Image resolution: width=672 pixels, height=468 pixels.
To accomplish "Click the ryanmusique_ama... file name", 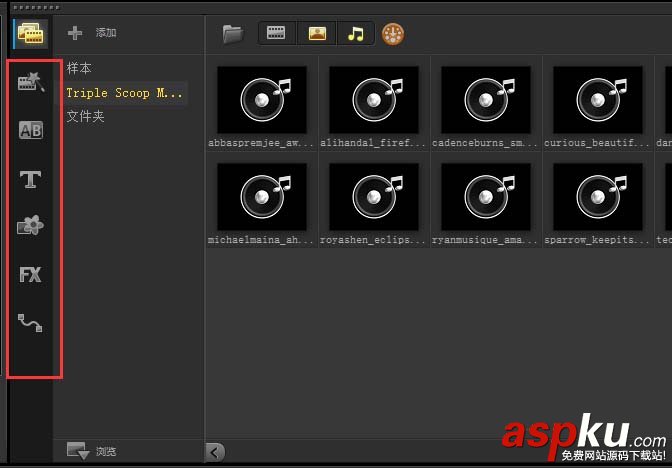I will coord(485,240).
